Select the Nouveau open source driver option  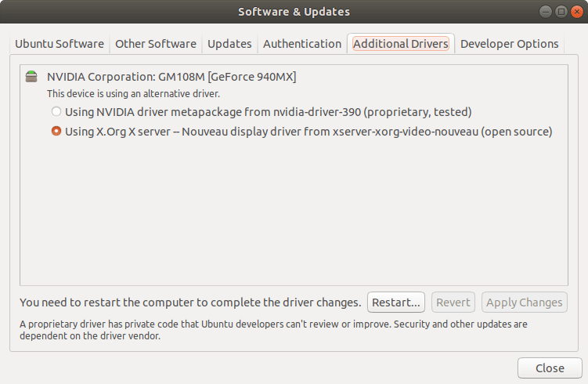(x=56, y=132)
